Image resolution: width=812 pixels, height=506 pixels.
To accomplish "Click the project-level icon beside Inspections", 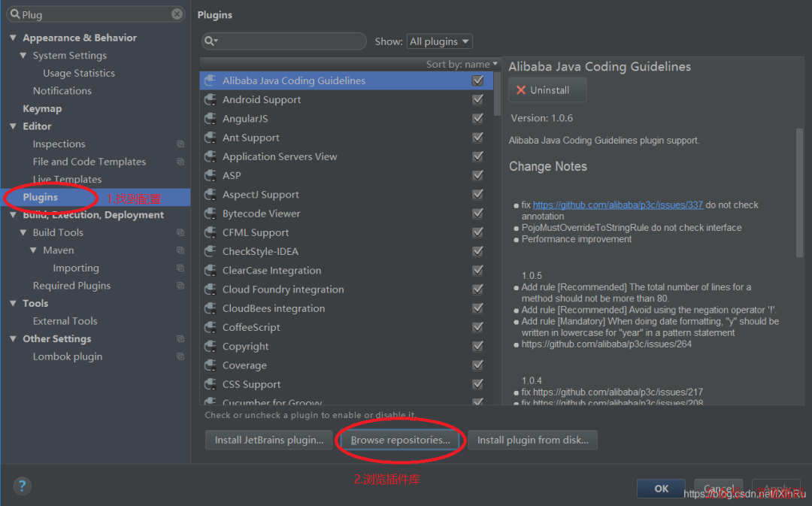I will 180,144.
